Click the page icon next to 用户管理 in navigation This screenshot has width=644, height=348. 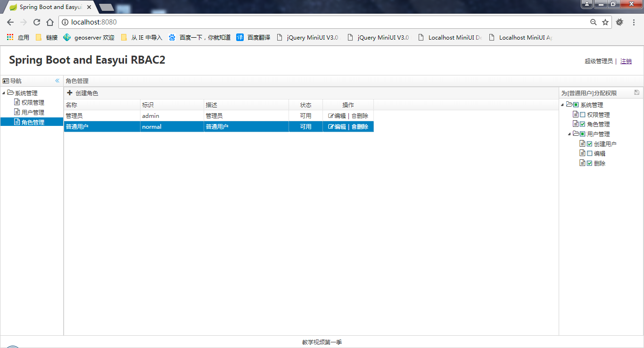click(x=17, y=112)
